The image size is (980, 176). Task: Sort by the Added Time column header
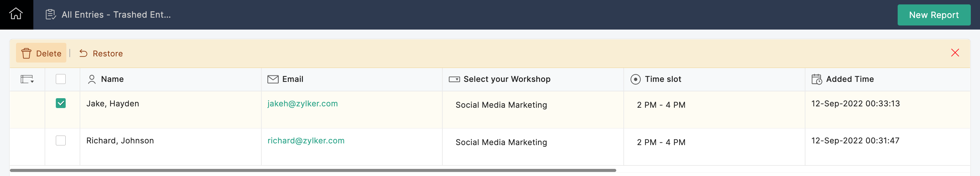pos(850,79)
